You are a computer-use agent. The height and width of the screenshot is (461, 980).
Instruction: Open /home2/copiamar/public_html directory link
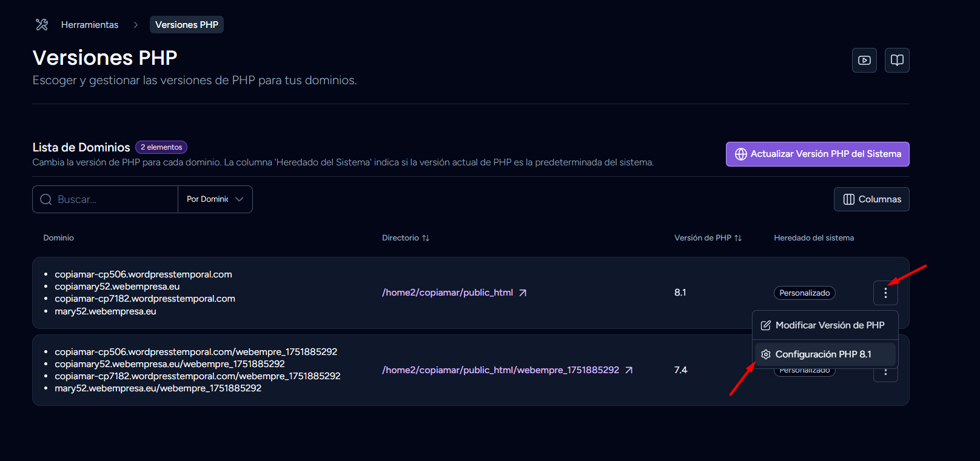click(x=447, y=293)
